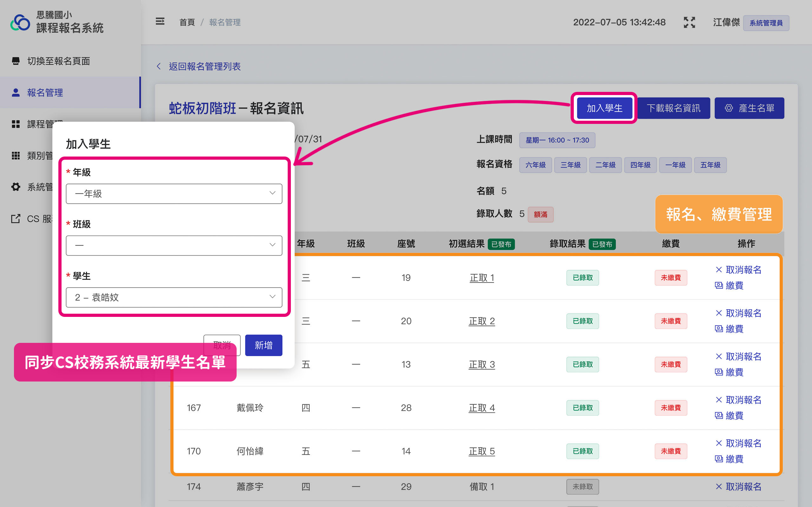Screen dimensions: 812x507
Task: Click the X cancel icon for 戴佩玲's row
Action: tap(718, 400)
